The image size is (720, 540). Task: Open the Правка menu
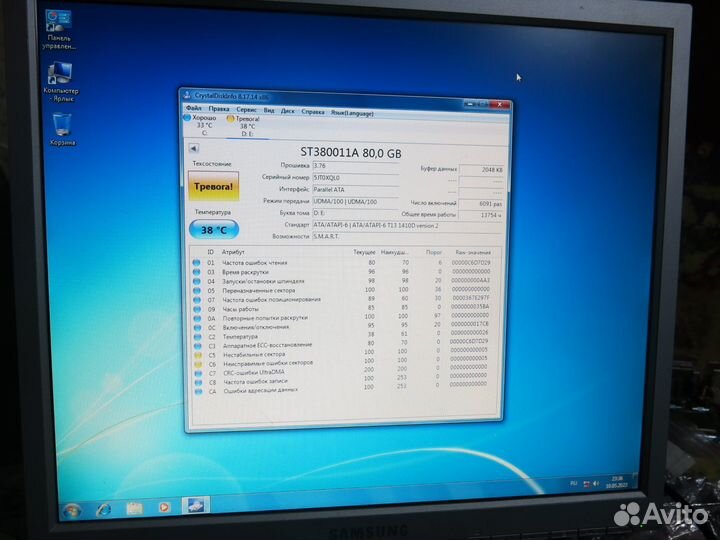coord(219,109)
